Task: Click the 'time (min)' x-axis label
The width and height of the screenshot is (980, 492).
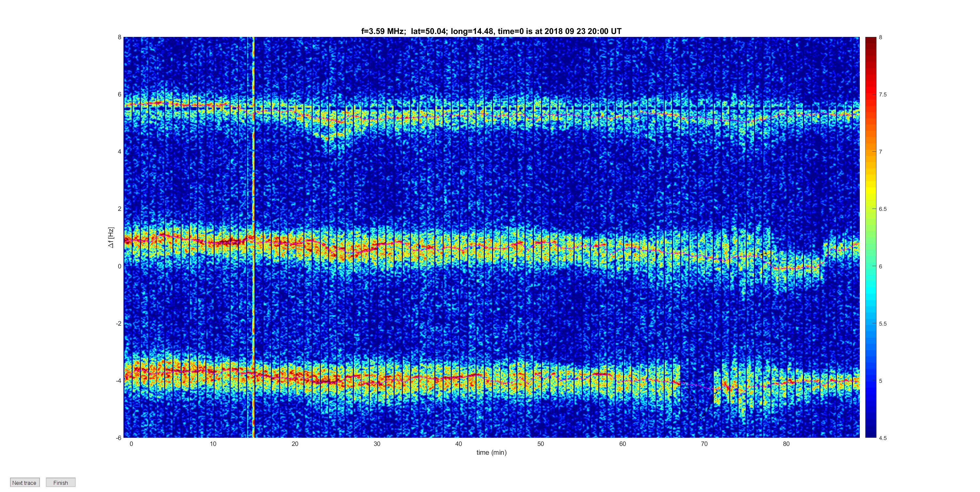Action: click(492, 452)
